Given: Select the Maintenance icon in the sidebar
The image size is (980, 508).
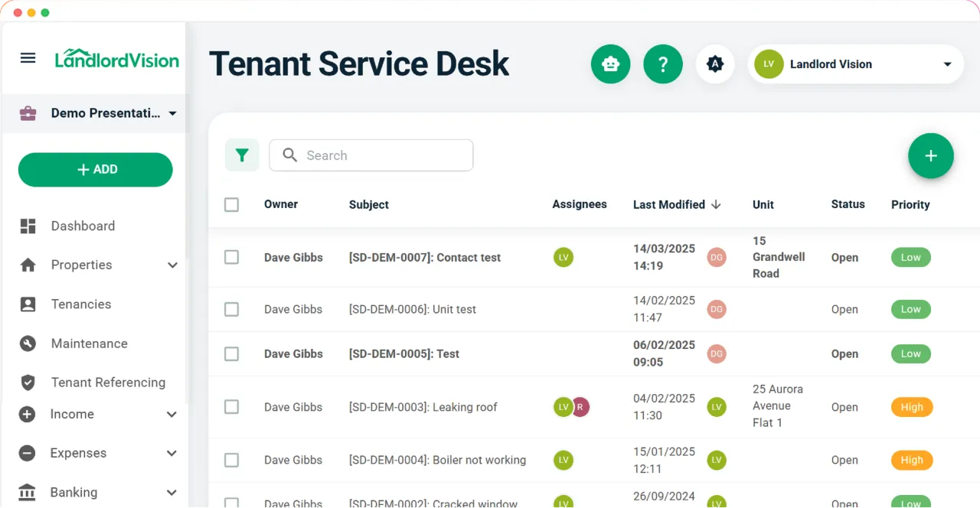Looking at the screenshot, I should [x=28, y=344].
